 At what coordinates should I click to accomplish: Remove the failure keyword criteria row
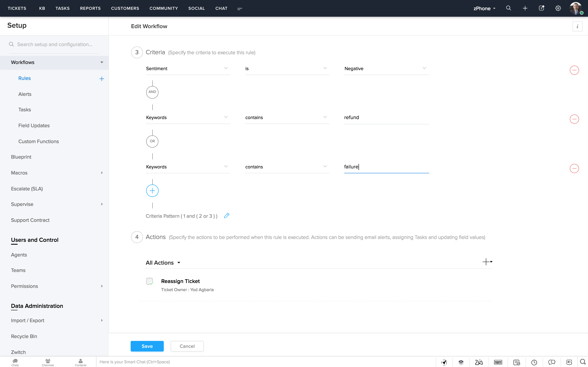coord(574,168)
